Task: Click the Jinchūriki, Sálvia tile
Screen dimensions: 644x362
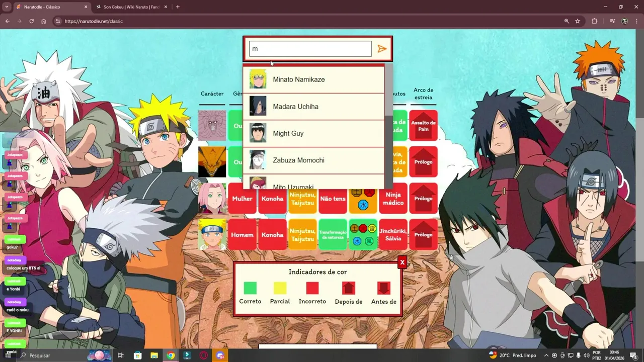Action: tap(393, 234)
